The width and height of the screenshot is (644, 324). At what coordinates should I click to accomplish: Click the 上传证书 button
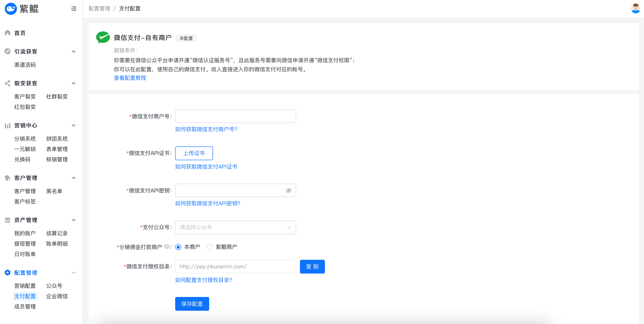pyautogui.click(x=194, y=153)
